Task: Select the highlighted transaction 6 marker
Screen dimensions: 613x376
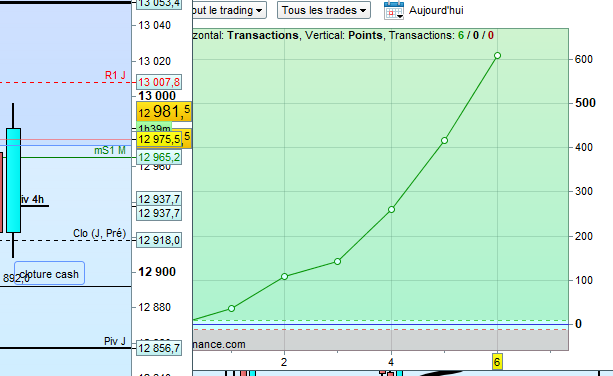Action: click(496, 362)
